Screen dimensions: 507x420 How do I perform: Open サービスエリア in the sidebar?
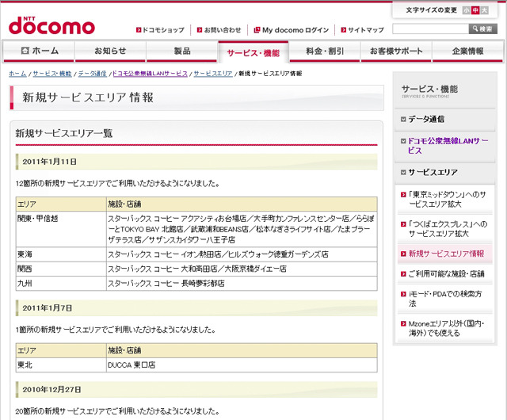[x=433, y=172]
